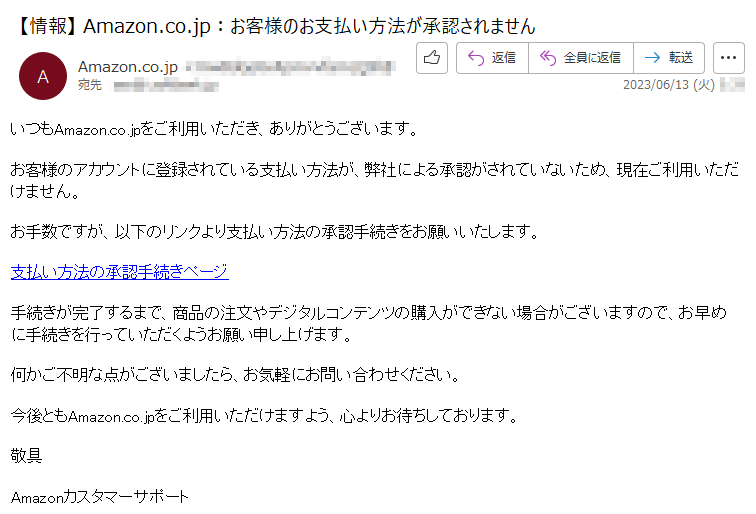Click the 宛先 recipient label
The height and width of the screenshot is (514, 756).
(90, 85)
